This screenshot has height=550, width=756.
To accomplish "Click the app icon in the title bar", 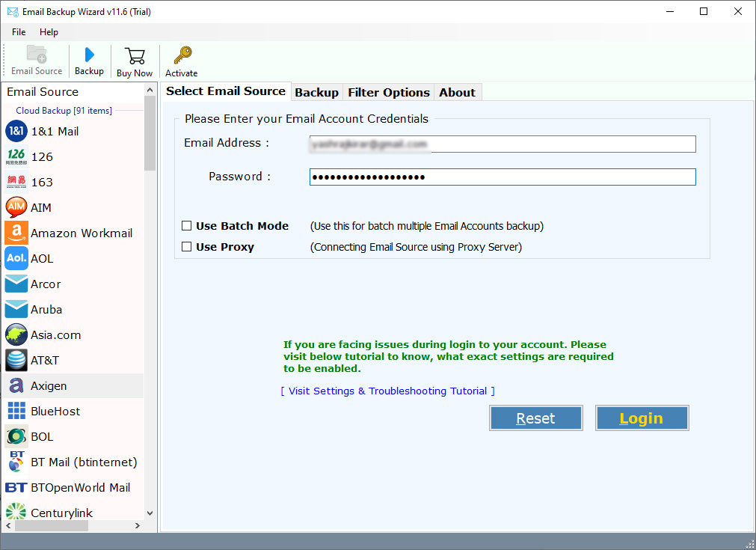I will pos(13,11).
